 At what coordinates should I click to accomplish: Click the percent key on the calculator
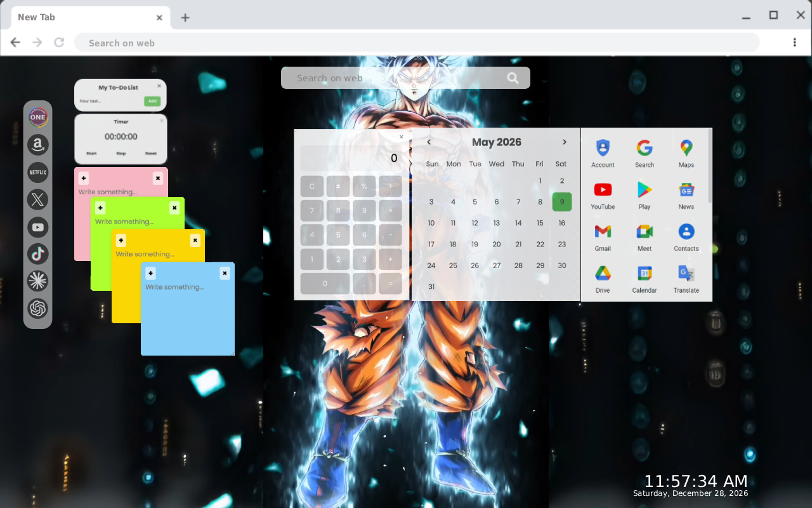pyautogui.click(x=364, y=186)
